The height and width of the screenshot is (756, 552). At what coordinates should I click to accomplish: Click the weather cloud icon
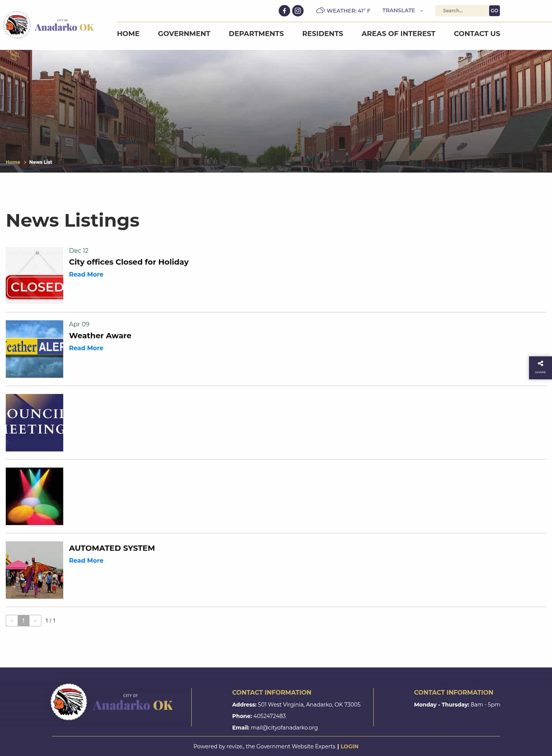tap(320, 10)
